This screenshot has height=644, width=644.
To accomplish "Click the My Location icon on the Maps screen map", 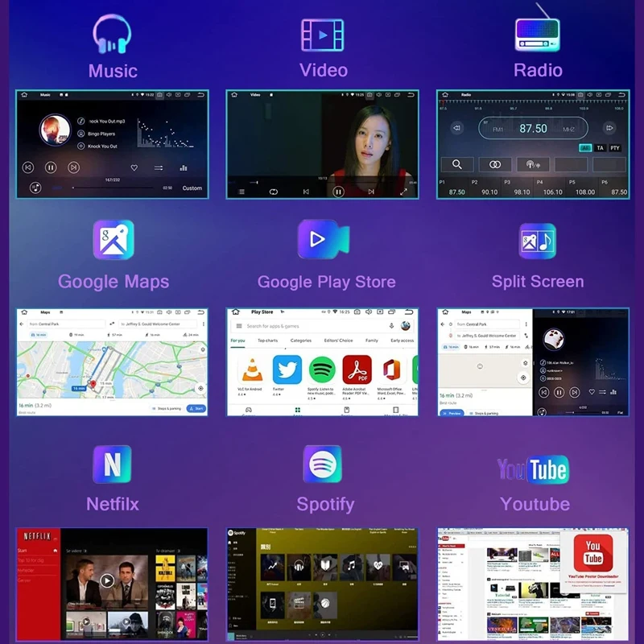I will (x=200, y=388).
